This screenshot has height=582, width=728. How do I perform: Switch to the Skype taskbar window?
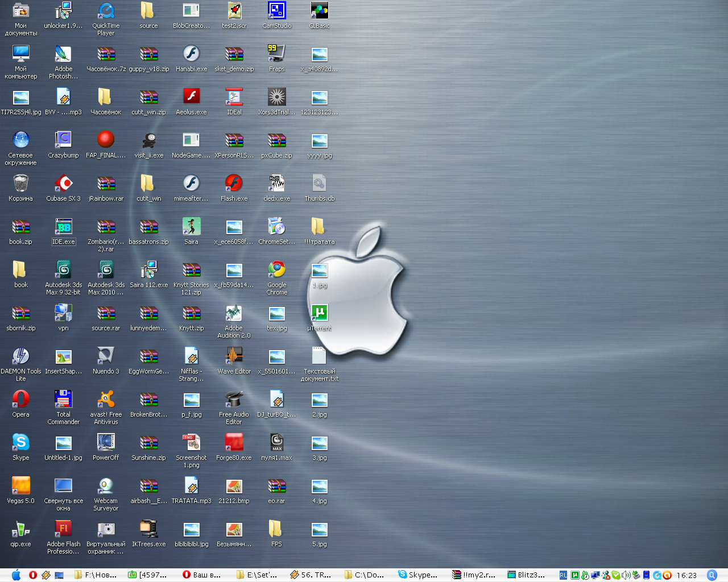pyautogui.click(x=418, y=575)
